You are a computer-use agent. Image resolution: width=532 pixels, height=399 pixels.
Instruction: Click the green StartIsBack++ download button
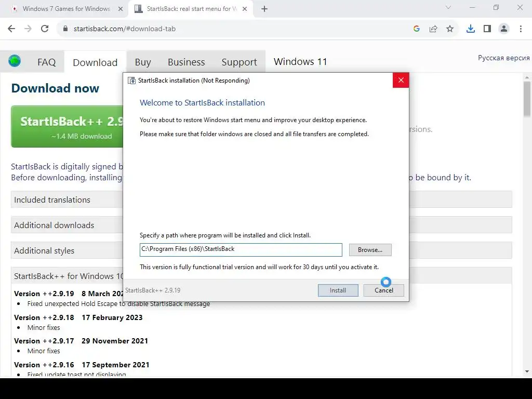(67, 127)
